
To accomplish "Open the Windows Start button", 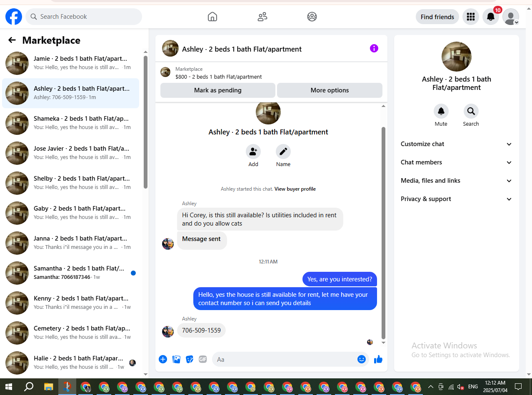I will [8, 387].
